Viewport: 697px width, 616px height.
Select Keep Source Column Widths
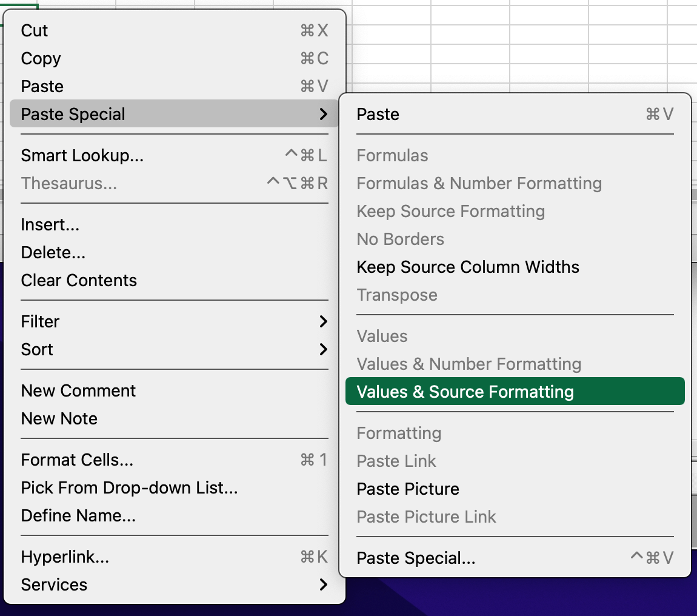pos(468,267)
